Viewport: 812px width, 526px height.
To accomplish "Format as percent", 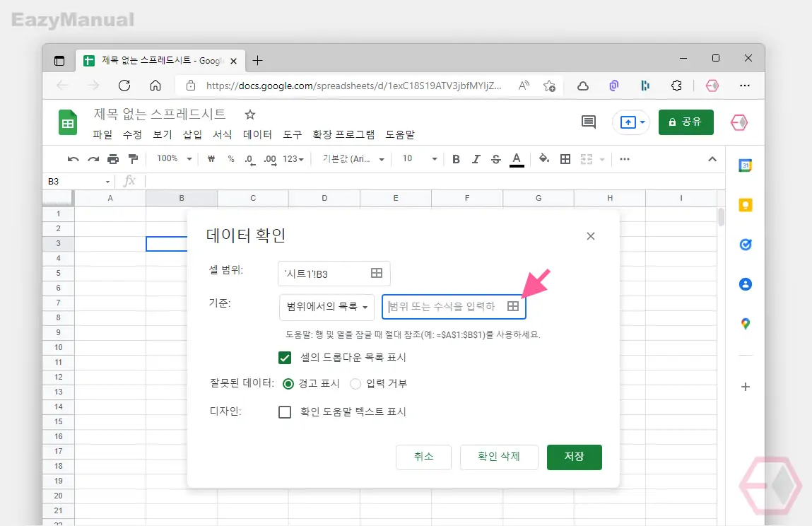I will pos(231,159).
